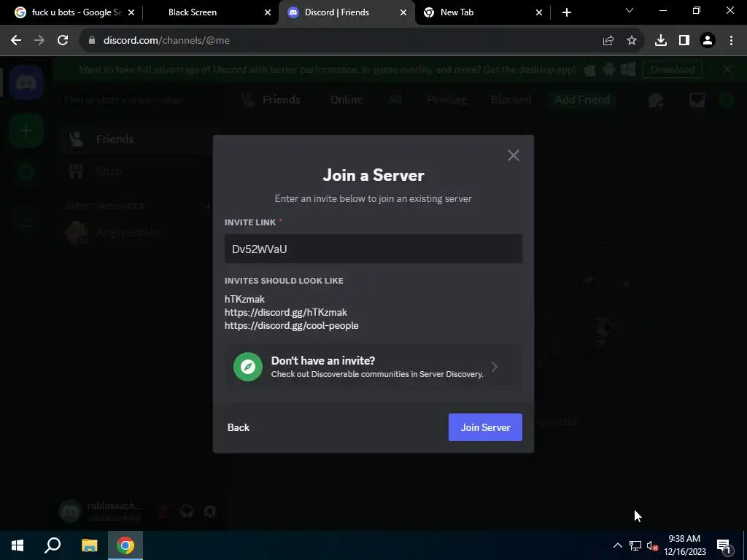The height and width of the screenshot is (560, 747).
Task: Open File Explorer from taskbar
Action: pos(89,545)
